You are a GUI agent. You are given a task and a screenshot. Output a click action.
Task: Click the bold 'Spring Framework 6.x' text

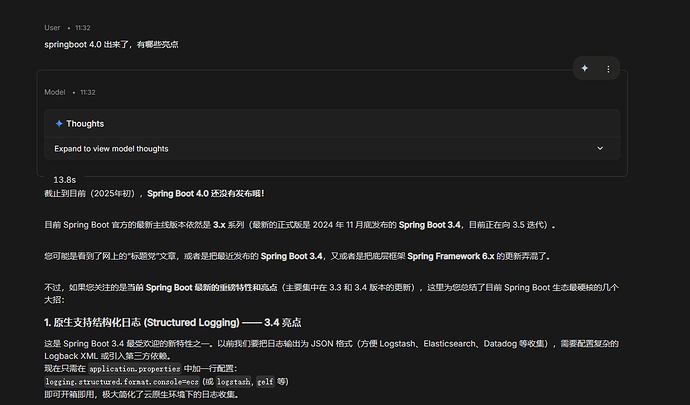451,256
